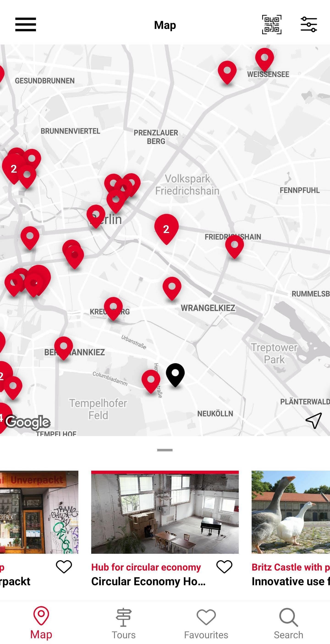Open the Circular Economy Ho… title
This screenshot has height=644, width=330.
pos(148,582)
